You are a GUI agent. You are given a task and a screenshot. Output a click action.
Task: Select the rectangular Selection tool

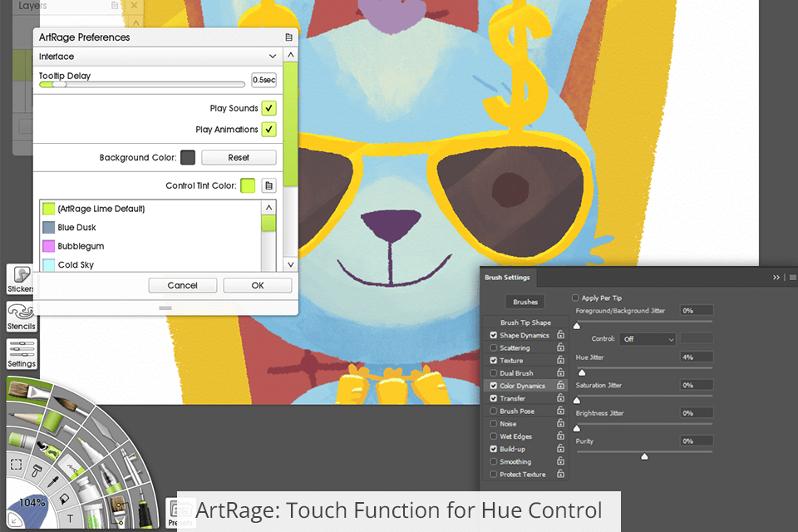coord(16,465)
